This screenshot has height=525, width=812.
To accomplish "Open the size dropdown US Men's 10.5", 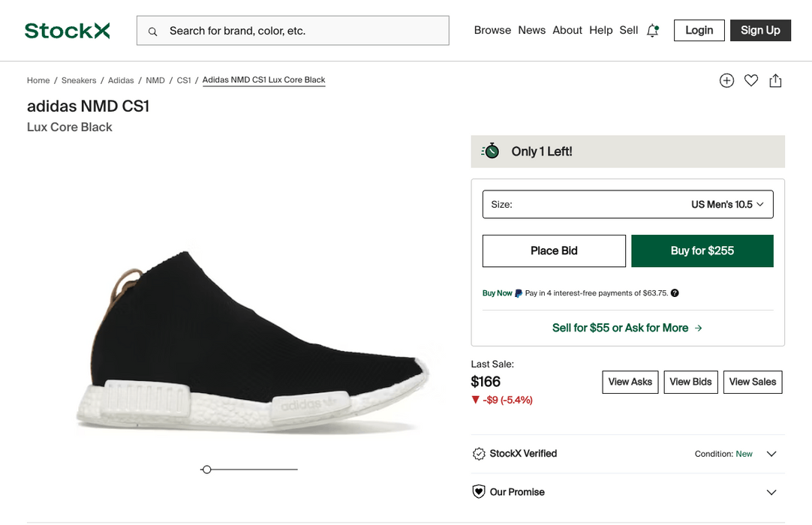I will point(627,205).
